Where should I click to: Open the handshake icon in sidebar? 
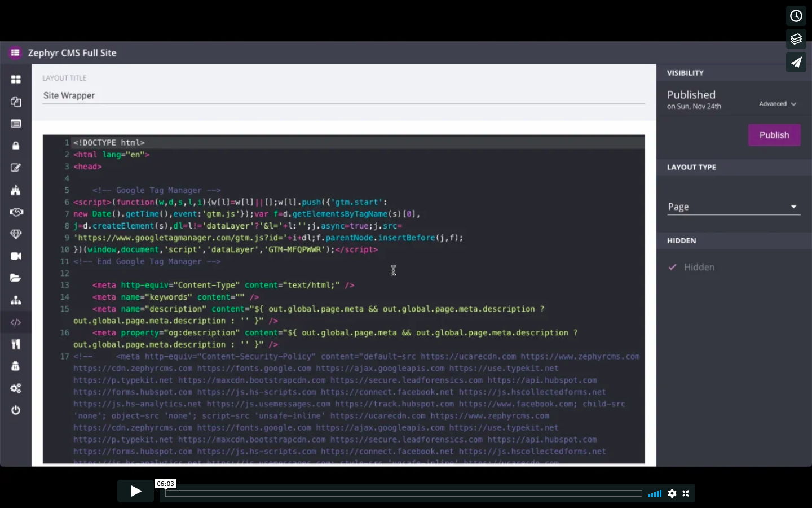16,212
